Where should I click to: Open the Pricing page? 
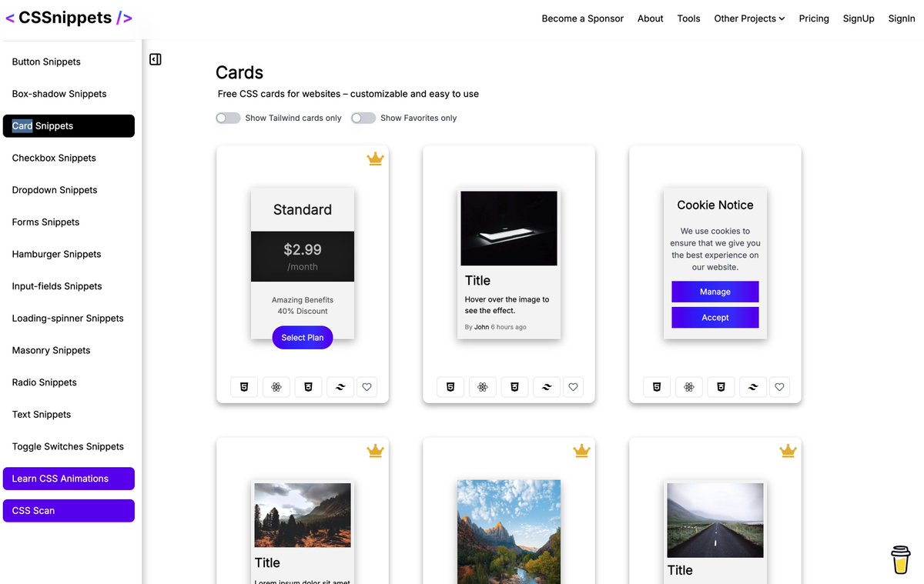814,18
